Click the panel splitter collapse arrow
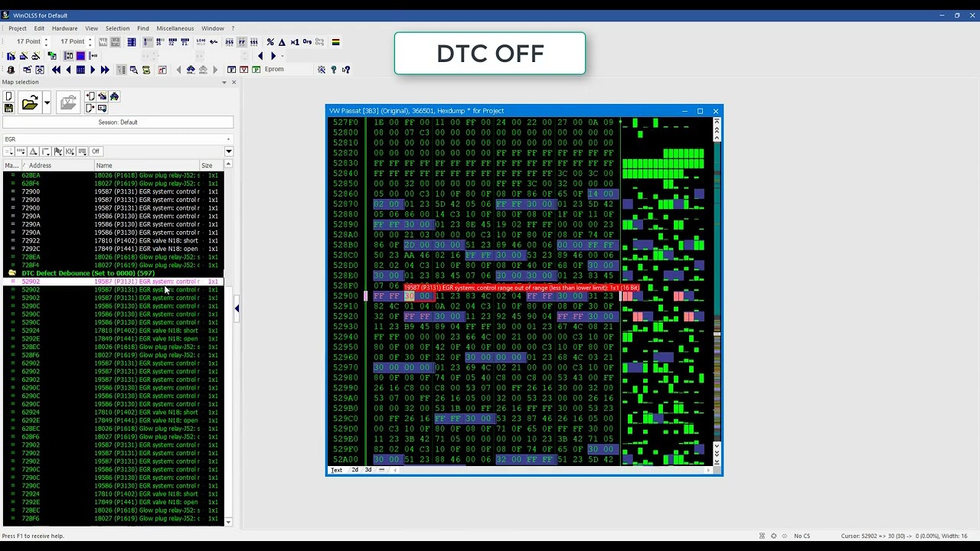This screenshot has height=551, width=980. (237, 309)
